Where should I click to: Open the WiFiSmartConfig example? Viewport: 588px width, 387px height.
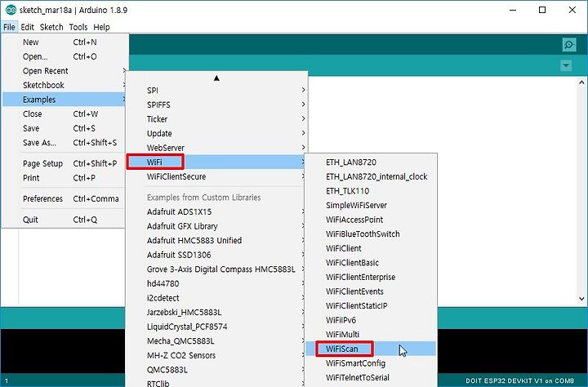coord(371,363)
